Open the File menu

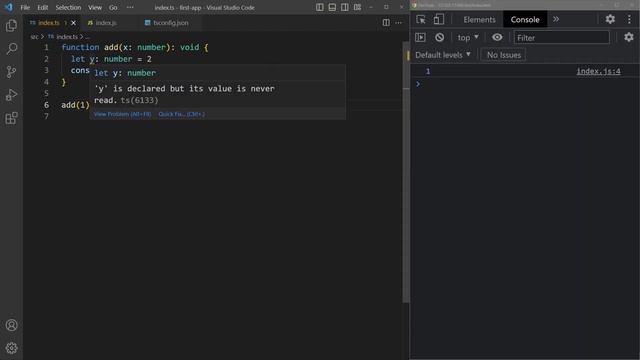[25, 7]
